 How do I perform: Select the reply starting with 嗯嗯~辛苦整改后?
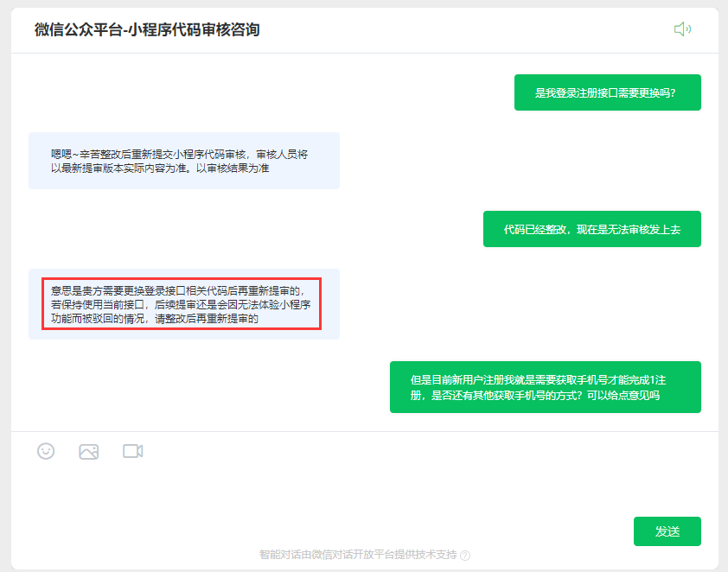pyautogui.click(x=184, y=161)
